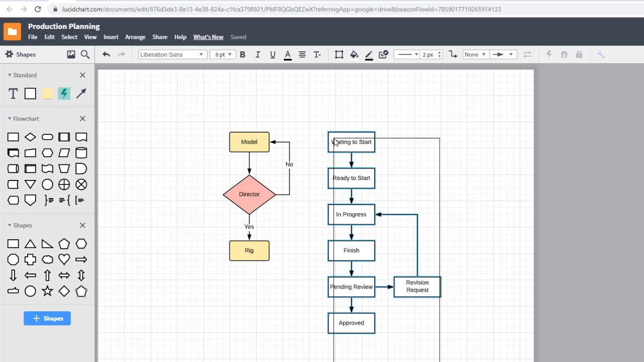Open the shape search magnifier
Viewport: 644px width, 362px height.
(x=85, y=54)
